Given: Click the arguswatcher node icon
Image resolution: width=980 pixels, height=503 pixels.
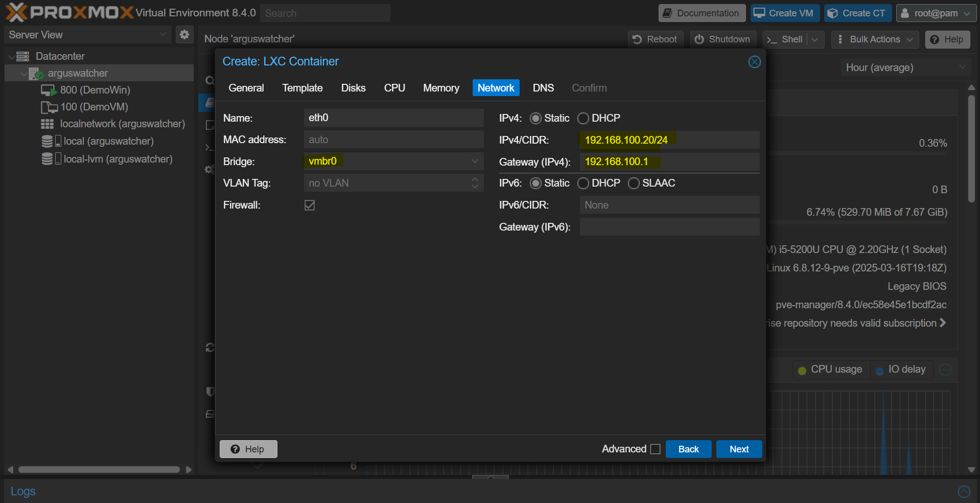Looking at the screenshot, I should [x=36, y=74].
